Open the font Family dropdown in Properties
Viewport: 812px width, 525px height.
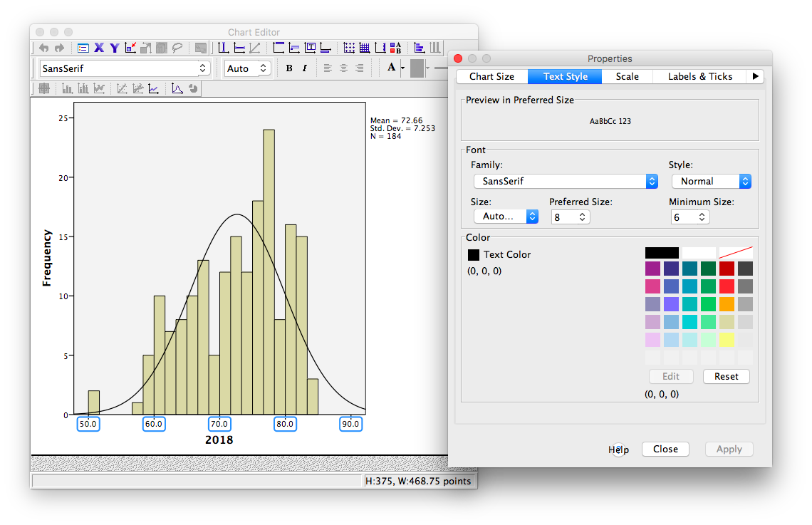pyautogui.click(x=566, y=181)
